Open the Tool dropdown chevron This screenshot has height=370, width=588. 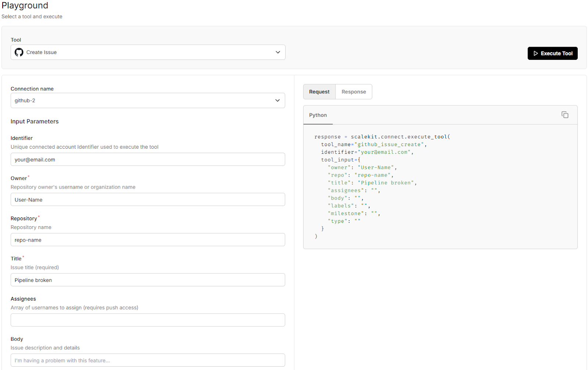click(x=278, y=52)
